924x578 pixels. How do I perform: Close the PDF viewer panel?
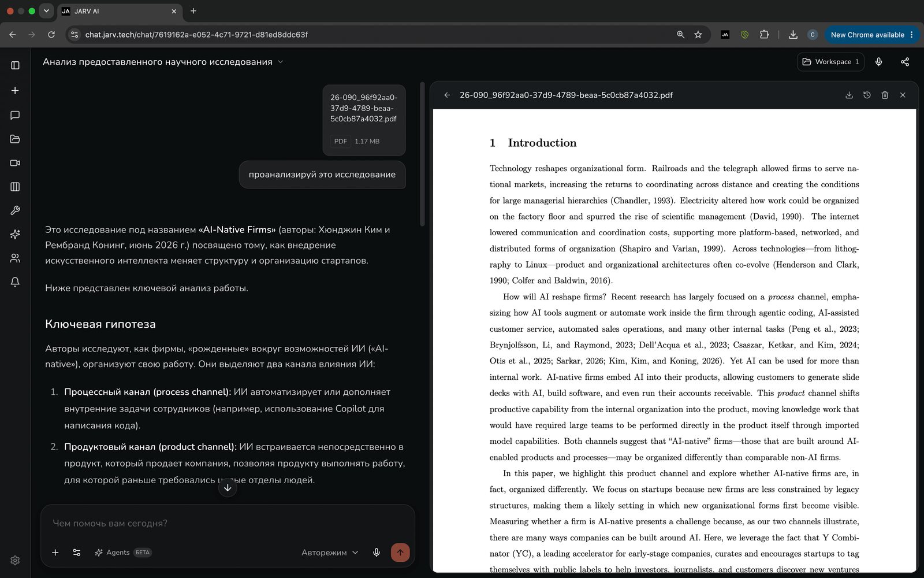(903, 95)
